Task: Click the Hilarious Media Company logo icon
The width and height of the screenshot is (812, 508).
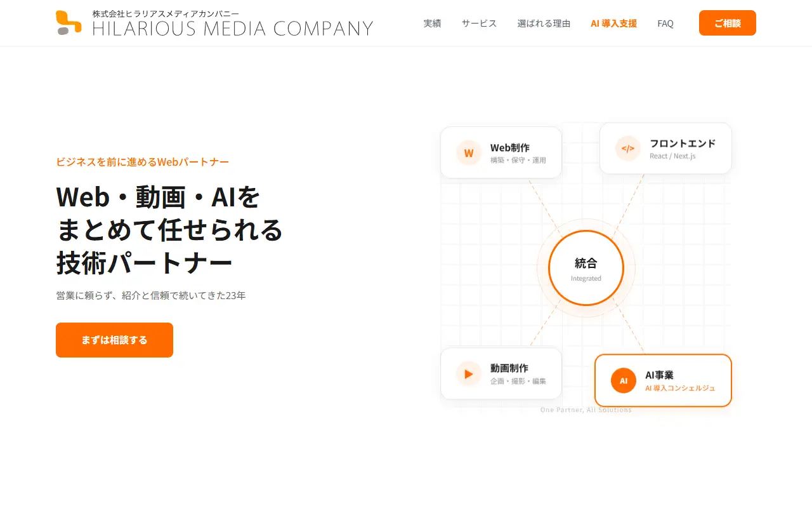Action: (x=69, y=23)
